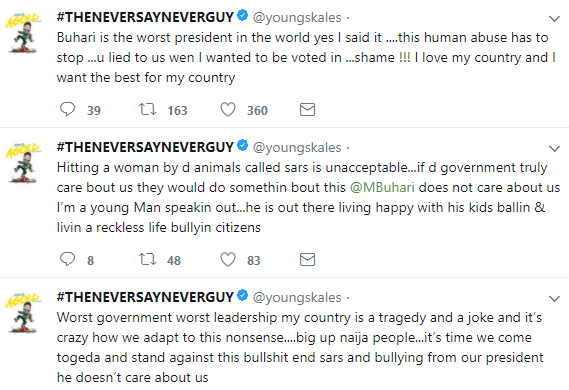
Task: Open profile avatar of the second tweet
Action: pyautogui.click(x=23, y=163)
